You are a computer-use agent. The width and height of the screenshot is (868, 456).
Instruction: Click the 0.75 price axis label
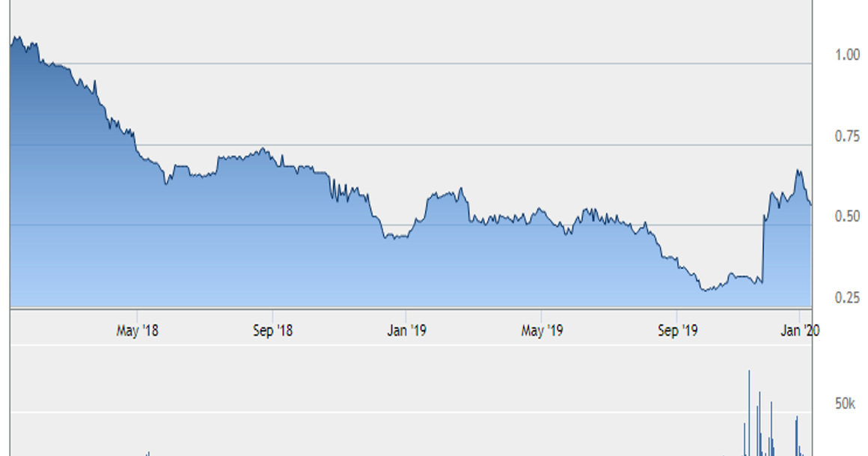(847, 136)
